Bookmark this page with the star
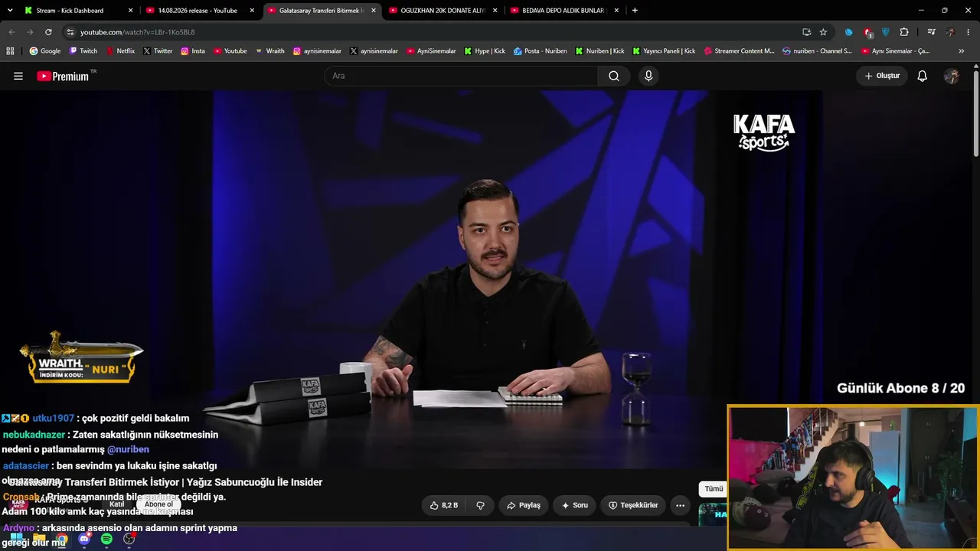The image size is (980, 551). (x=823, y=32)
